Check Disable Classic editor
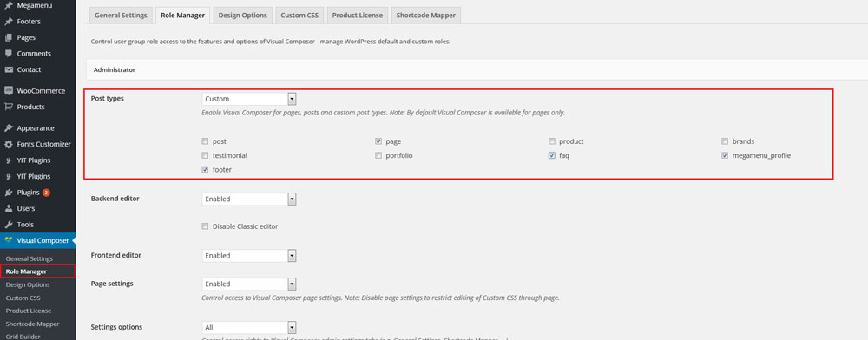 206,226
